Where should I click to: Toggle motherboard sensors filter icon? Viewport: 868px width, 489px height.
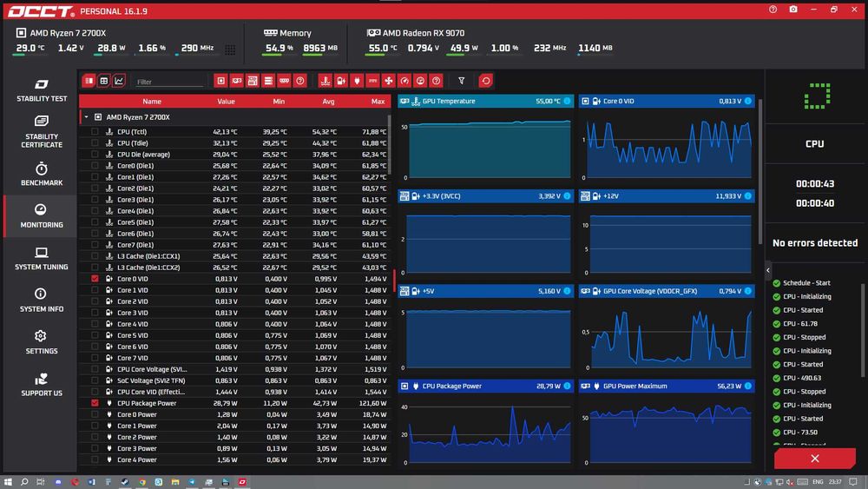click(x=253, y=81)
